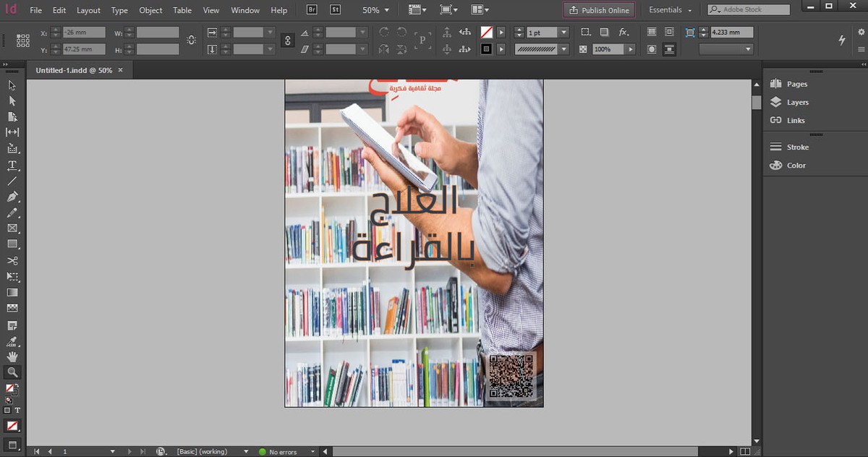This screenshot has height=457, width=868.
Task: Select the Rectangle Frame tool
Action: point(12,228)
